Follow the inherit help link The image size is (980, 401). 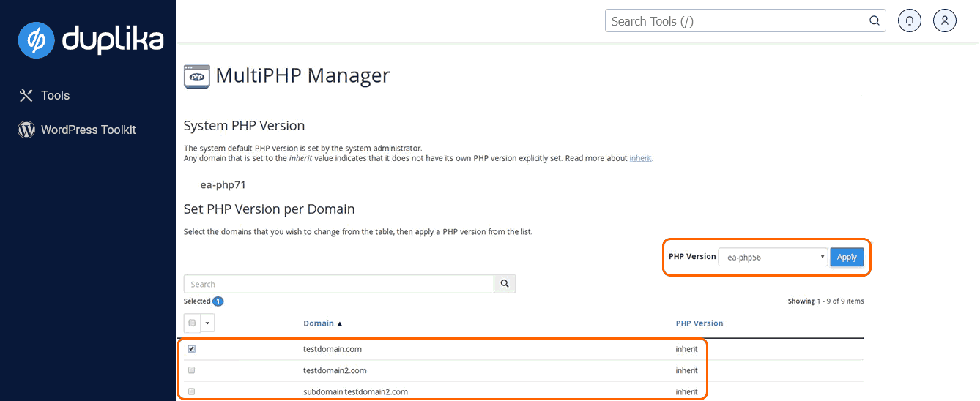click(640, 158)
